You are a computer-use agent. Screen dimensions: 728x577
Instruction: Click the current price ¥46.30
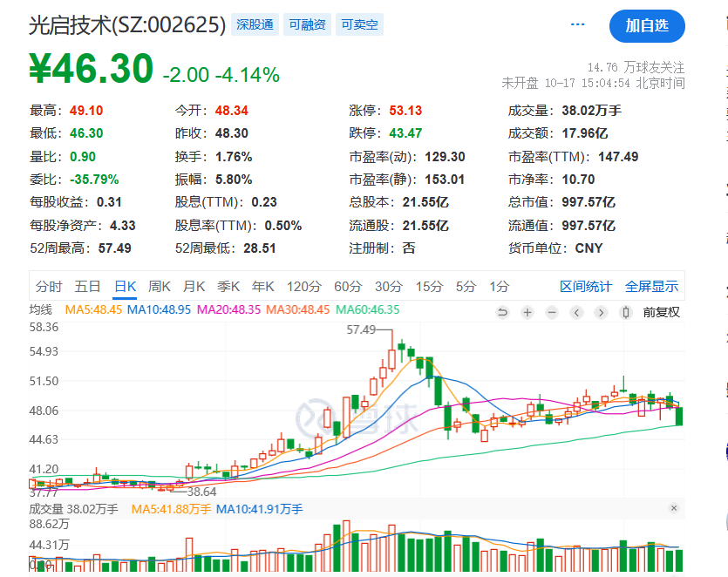coord(91,69)
